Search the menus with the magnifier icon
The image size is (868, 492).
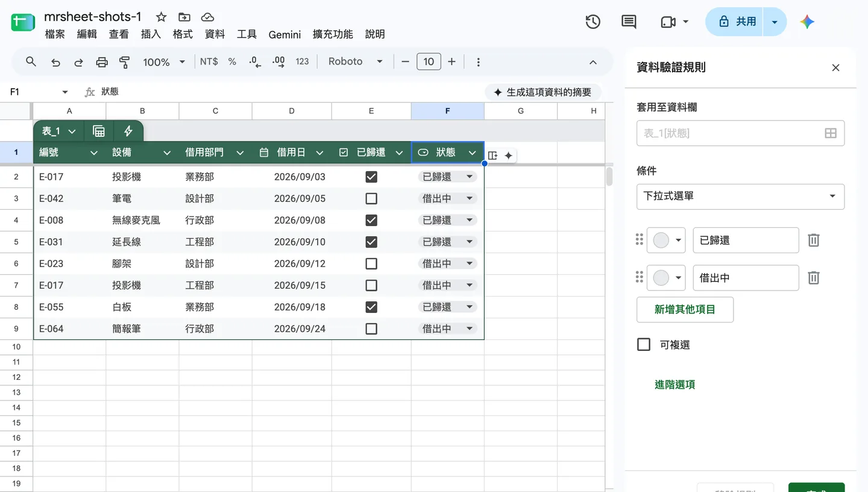(31, 61)
